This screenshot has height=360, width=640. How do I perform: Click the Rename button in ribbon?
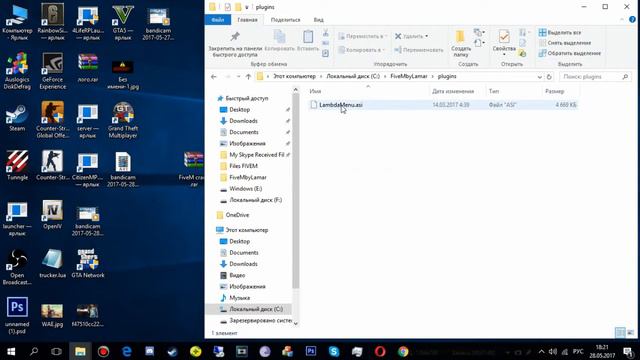pyautogui.click(x=419, y=50)
